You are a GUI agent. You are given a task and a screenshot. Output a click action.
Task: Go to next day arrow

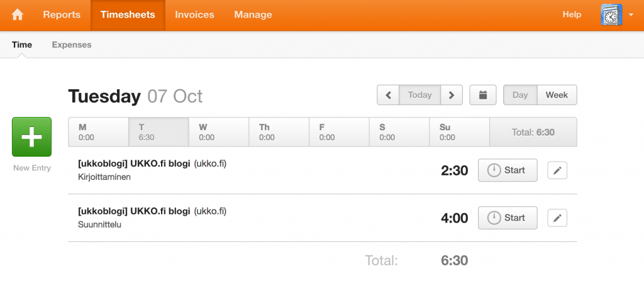pos(452,95)
